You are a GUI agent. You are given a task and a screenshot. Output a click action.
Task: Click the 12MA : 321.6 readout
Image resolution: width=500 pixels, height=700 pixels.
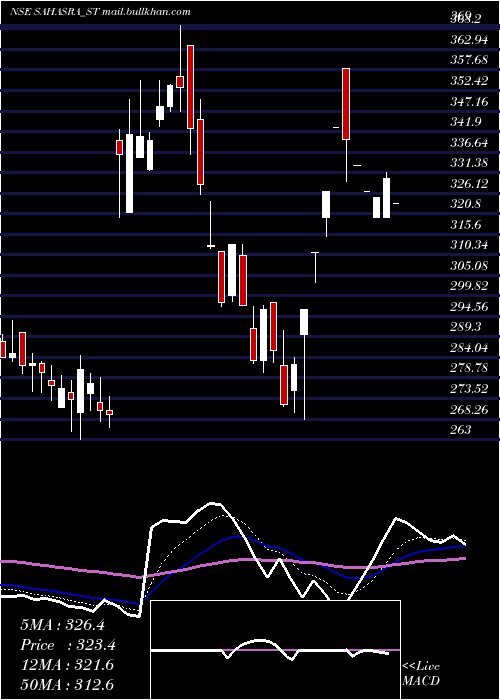67,665
